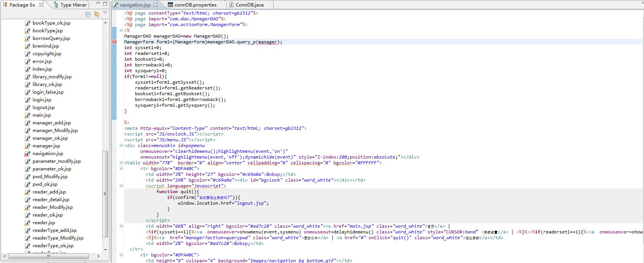Select reader_add.jsp in the tree
Screen dimensions: 644x263
point(49,192)
